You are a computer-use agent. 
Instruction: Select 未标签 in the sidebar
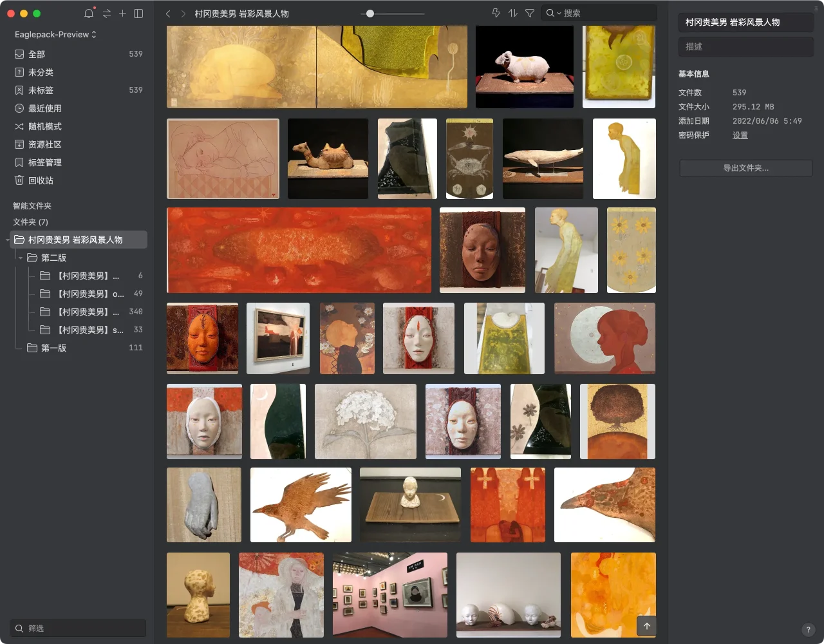coord(79,90)
